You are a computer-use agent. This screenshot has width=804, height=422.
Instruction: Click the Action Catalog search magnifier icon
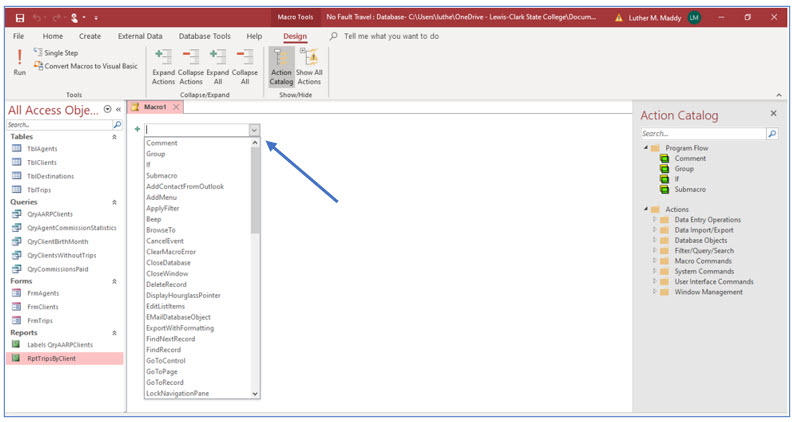pos(772,134)
